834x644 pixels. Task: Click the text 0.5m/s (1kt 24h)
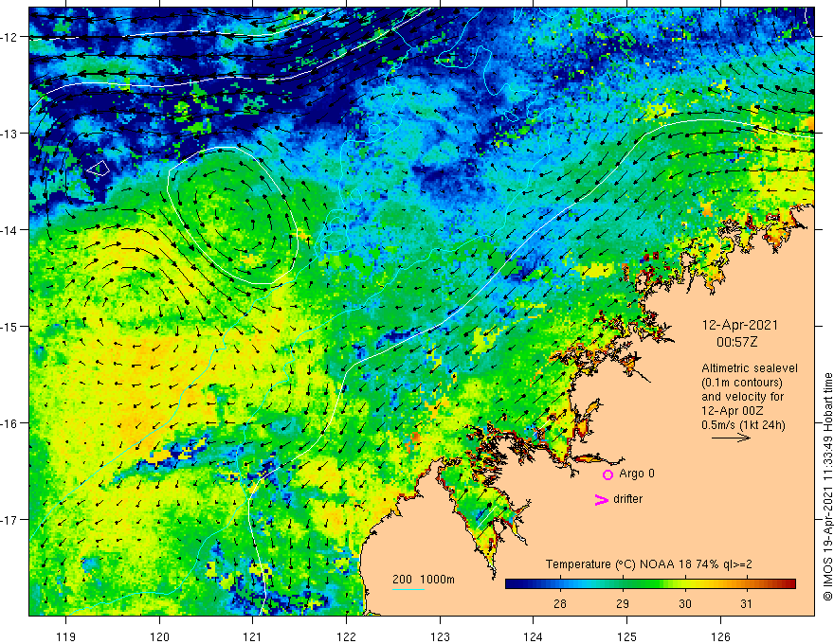[x=743, y=425]
